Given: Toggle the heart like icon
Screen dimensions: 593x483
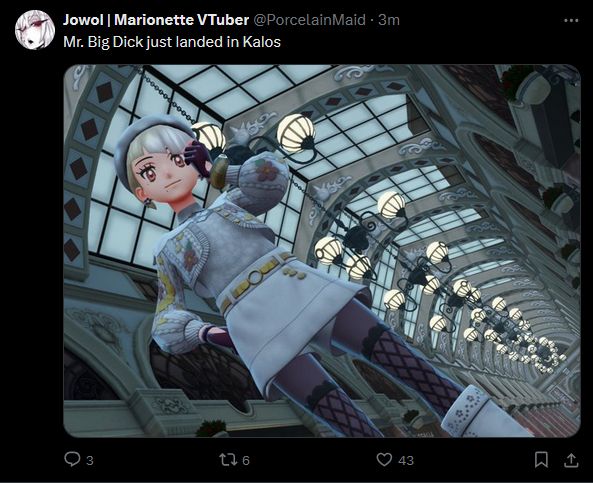Looking at the screenshot, I should 384,460.
